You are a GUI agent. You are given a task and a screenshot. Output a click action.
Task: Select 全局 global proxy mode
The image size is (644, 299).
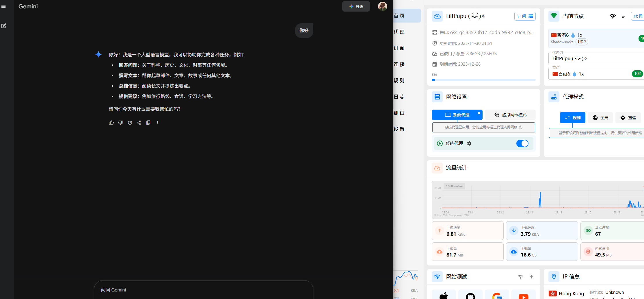click(x=600, y=118)
